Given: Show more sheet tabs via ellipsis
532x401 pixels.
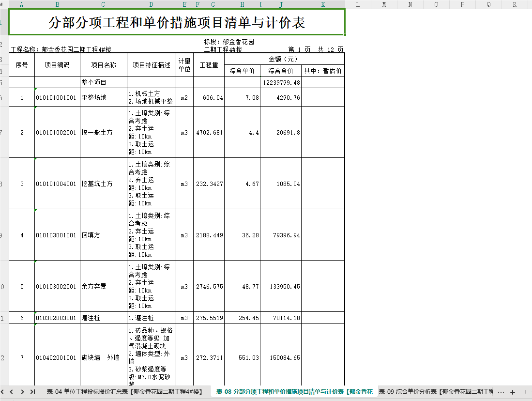Looking at the screenshot, I should pyautogui.click(x=501, y=392).
